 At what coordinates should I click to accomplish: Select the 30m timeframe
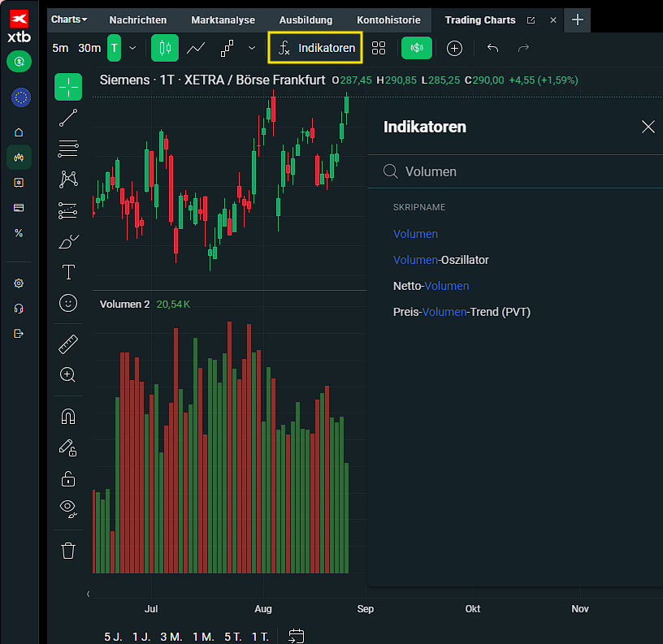coord(89,48)
